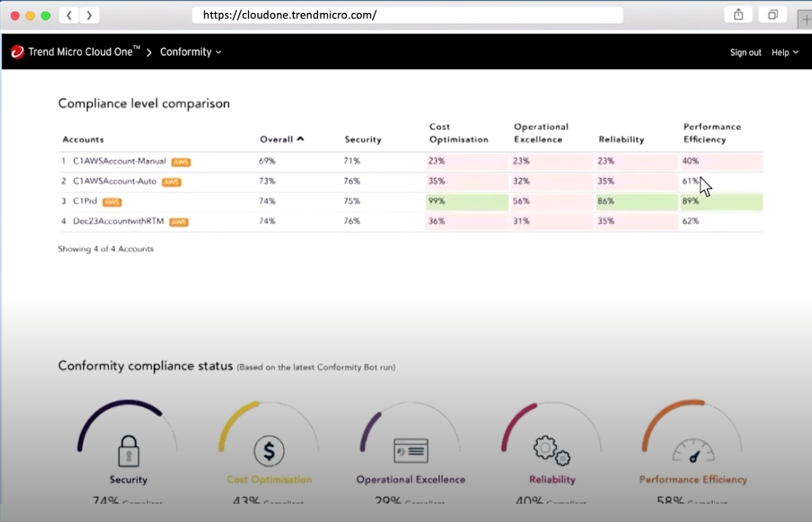Click Sign out in the top bar
The image size is (812, 522).
click(745, 52)
